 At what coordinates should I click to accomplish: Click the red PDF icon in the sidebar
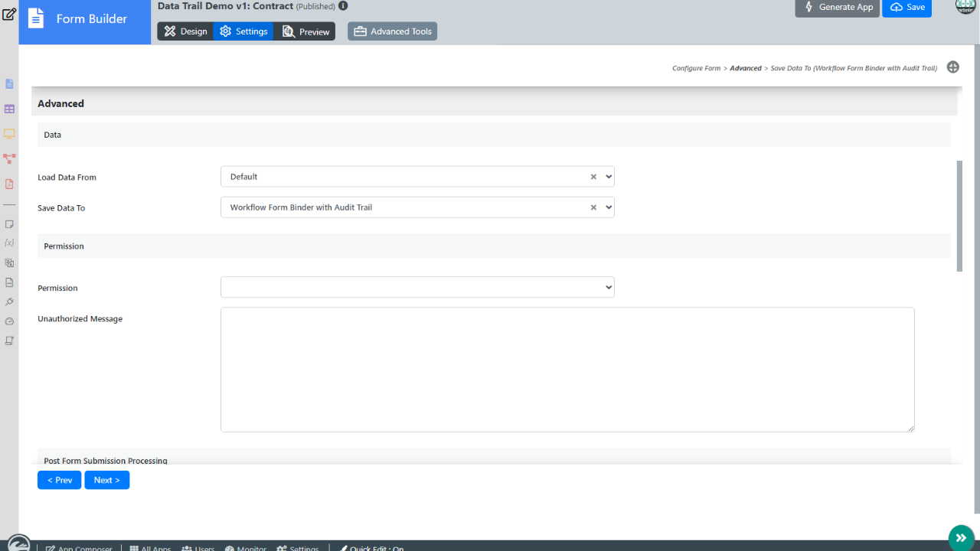(9, 184)
